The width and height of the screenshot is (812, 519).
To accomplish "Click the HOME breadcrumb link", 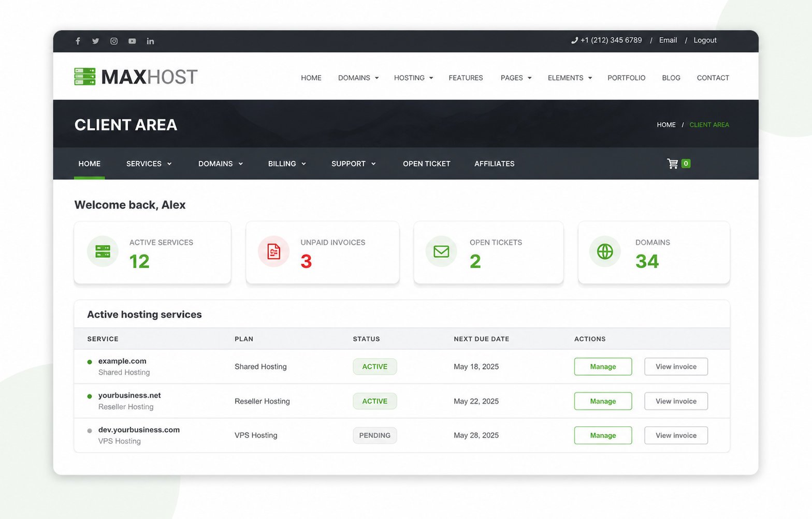I will (x=666, y=125).
